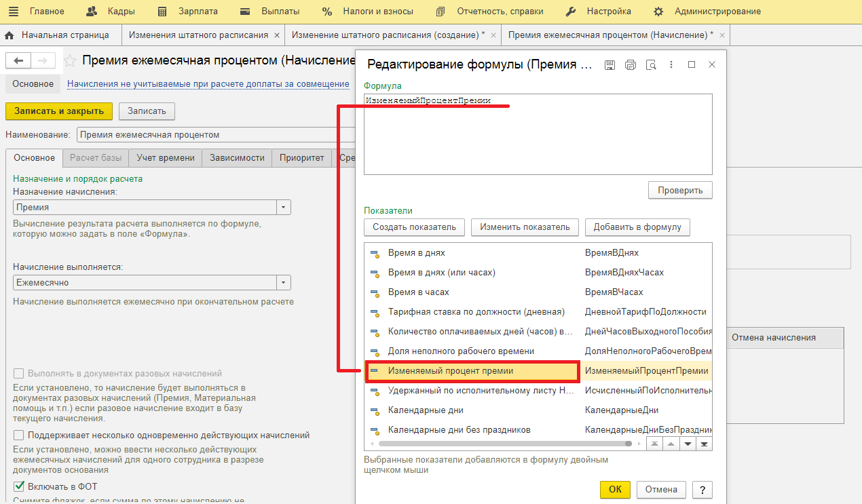Toggle the 'Включать в ФОТ' checkbox

click(x=19, y=486)
